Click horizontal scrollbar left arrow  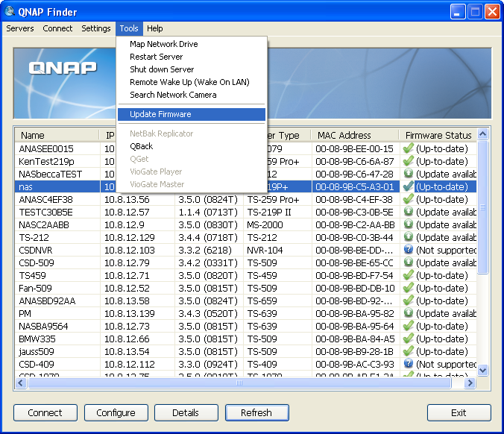[21, 383]
